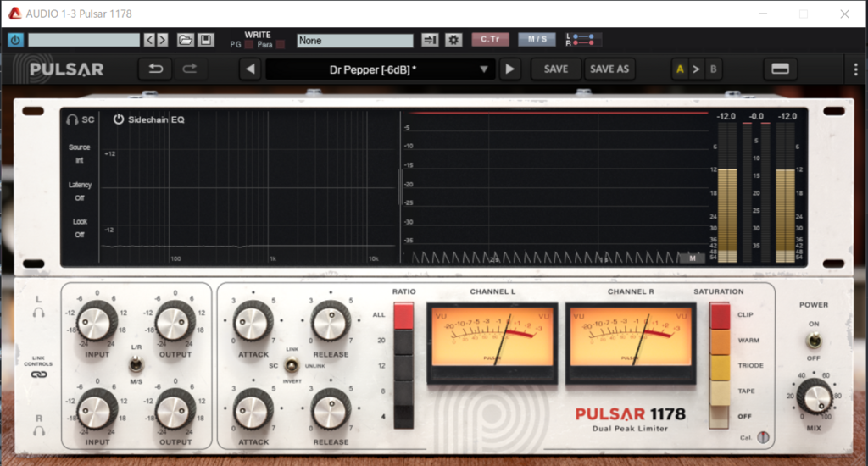Adjust the lower RELEASE knob

pyautogui.click(x=331, y=409)
